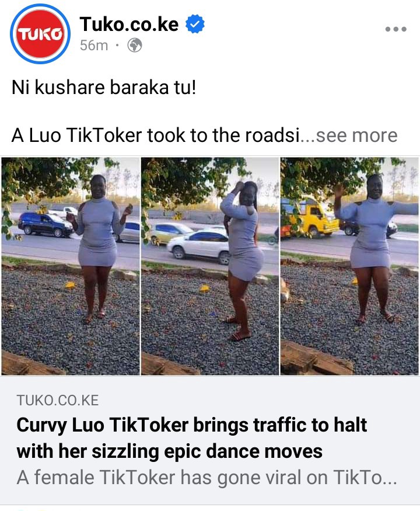Select the 'Ni kushare baraka tu!' caption text
The width and height of the screenshot is (420, 511).
pos(104,88)
